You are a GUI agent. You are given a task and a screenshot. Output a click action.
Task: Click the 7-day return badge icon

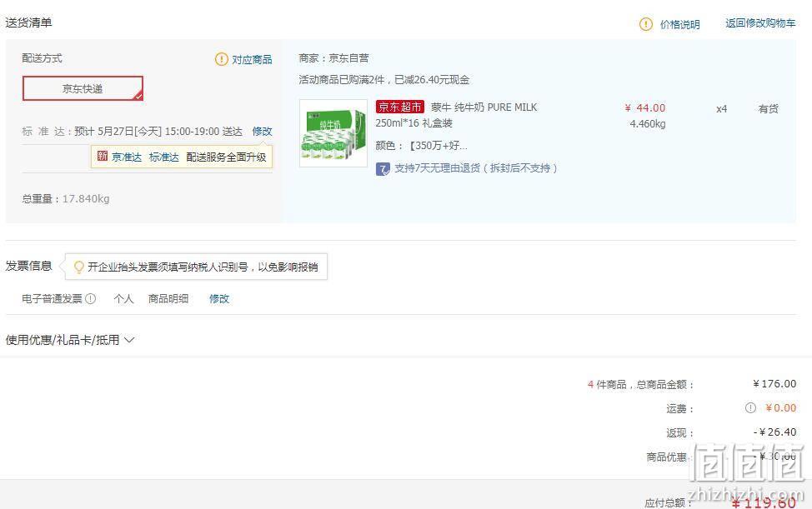pos(383,168)
